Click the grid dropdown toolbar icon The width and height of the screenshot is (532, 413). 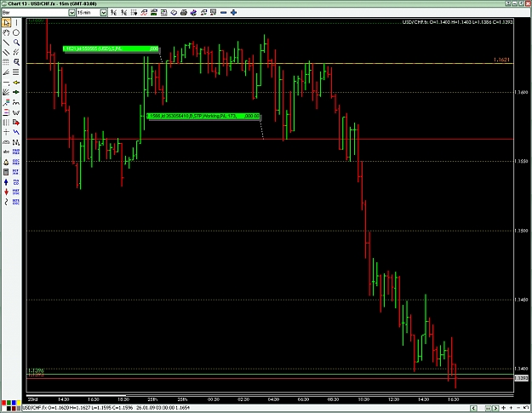(134, 13)
